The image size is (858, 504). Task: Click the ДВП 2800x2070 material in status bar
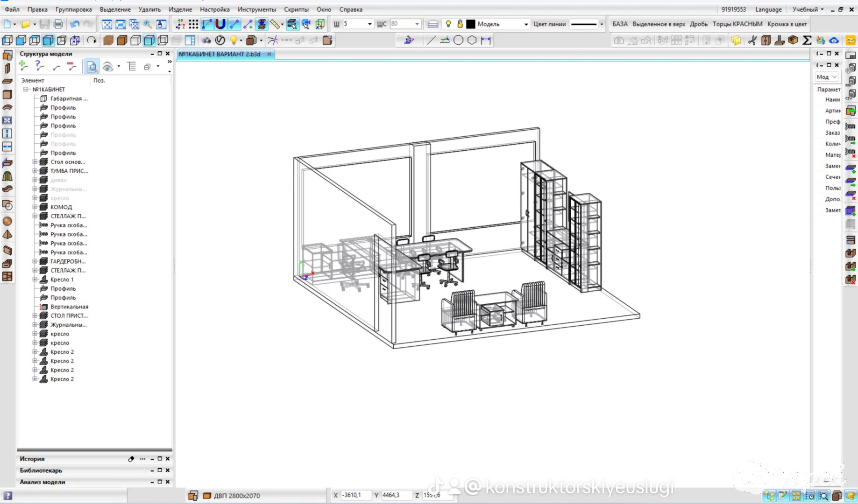237,496
